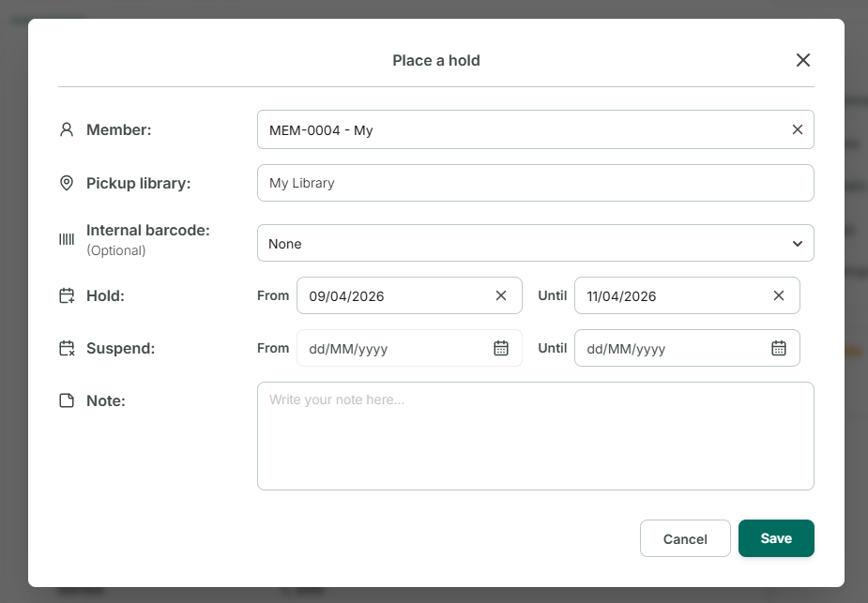This screenshot has width=868, height=603.
Task: Click the Hold calendar-plus icon
Action: tap(67, 296)
